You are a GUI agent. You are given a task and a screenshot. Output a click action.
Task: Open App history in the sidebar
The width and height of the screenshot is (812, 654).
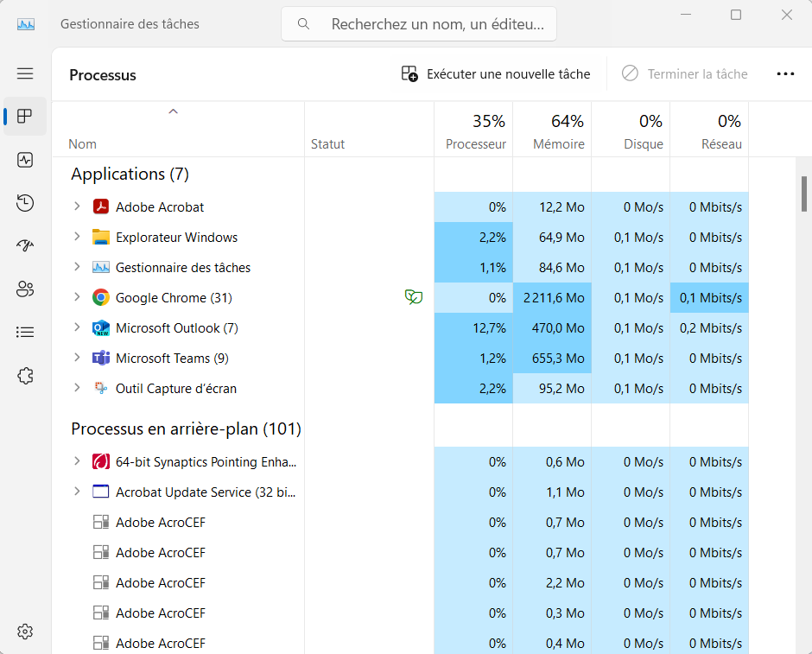point(25,203)
